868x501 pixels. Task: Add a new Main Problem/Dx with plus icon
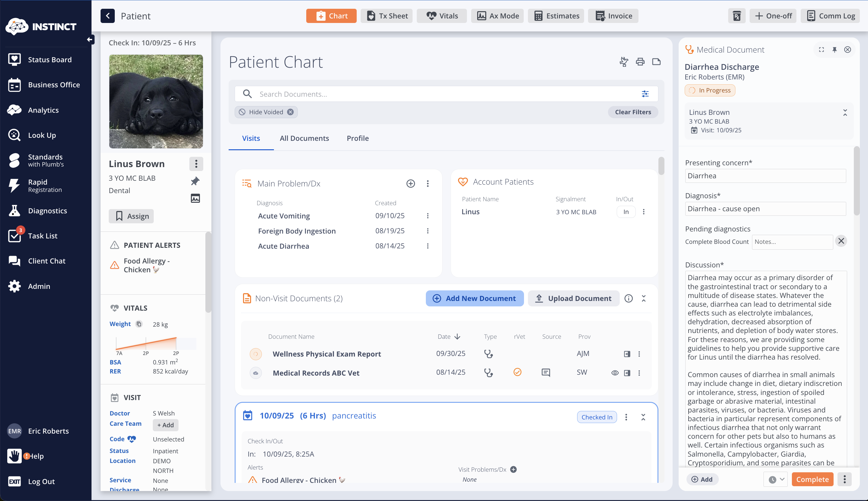[x=410, y=183]
